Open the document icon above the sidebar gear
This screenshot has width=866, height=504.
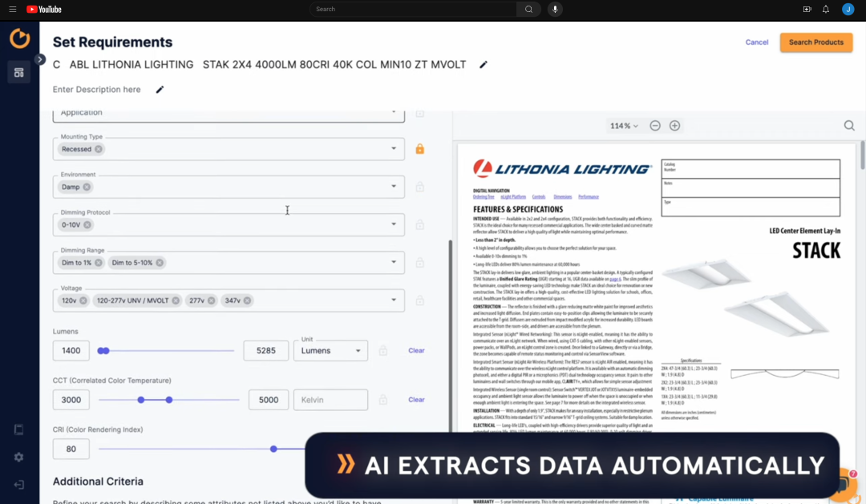(18, 429)
